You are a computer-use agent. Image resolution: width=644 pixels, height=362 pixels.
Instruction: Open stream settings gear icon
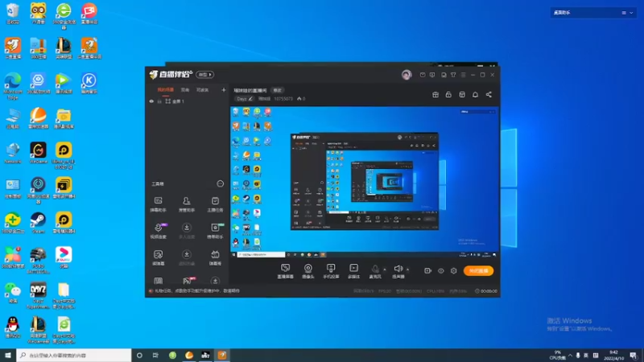[454, 271]
